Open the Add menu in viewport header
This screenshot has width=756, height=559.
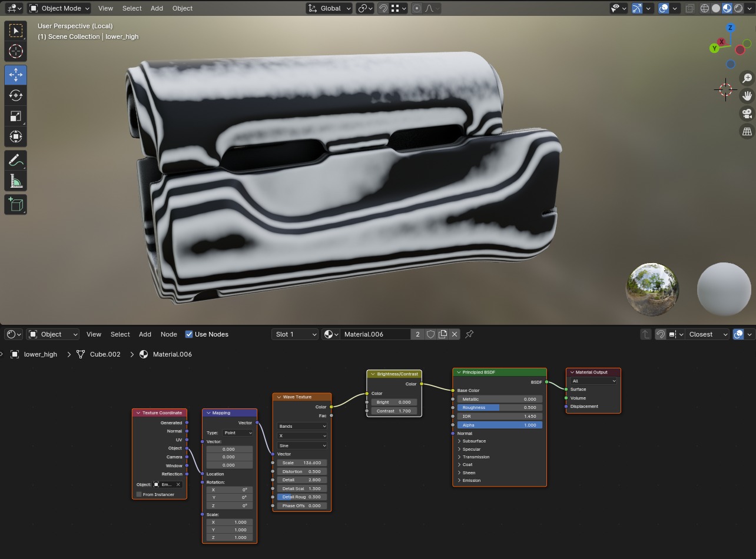click(157, 8)
